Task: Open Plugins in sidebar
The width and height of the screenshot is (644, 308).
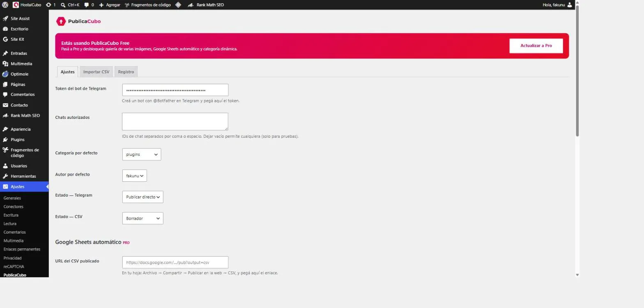Action: click(x=24, y=139)
